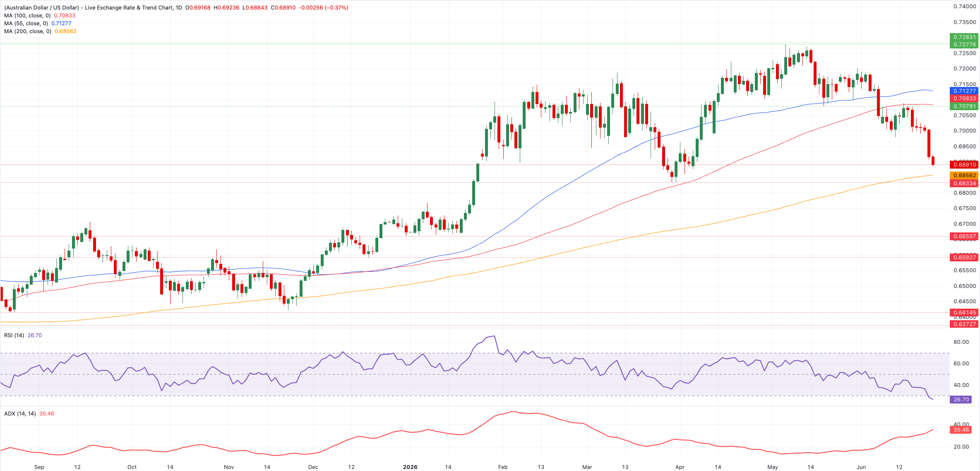
Task: Click the 2026 label on the time axis
Action: click(410, 467)
